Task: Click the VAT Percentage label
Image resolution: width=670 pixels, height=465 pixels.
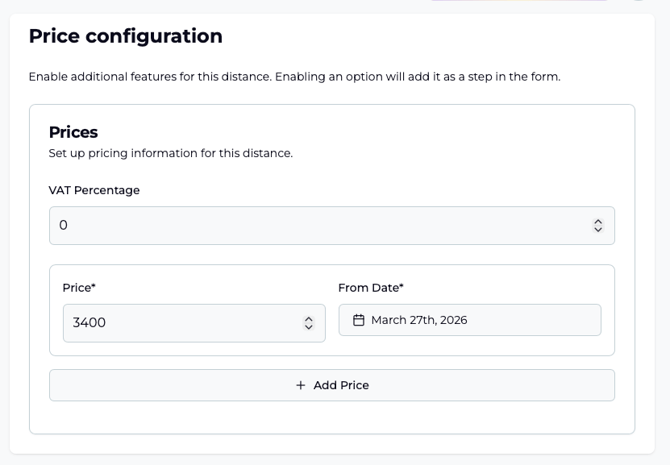Action: (x=94, y=190)
